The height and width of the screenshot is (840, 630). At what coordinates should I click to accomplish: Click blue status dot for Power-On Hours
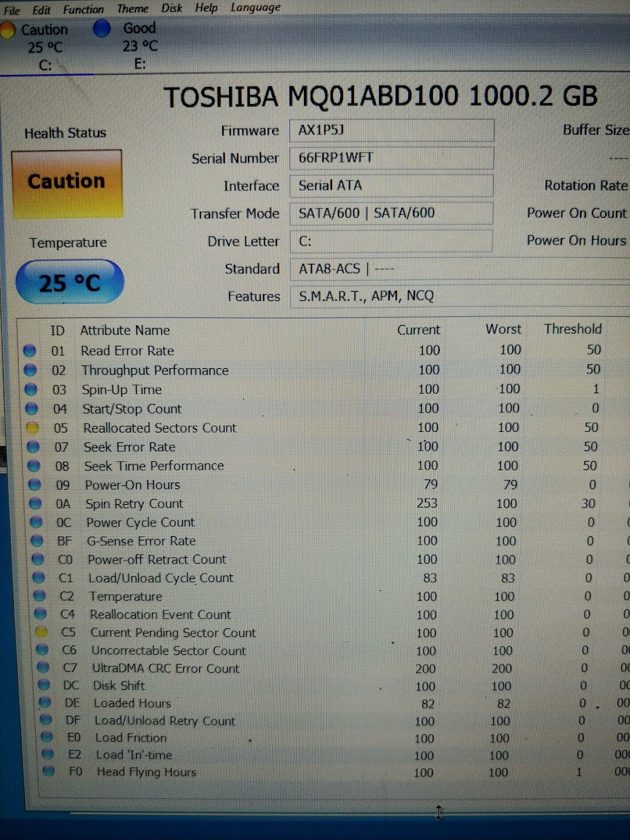(x=35, y=485)
